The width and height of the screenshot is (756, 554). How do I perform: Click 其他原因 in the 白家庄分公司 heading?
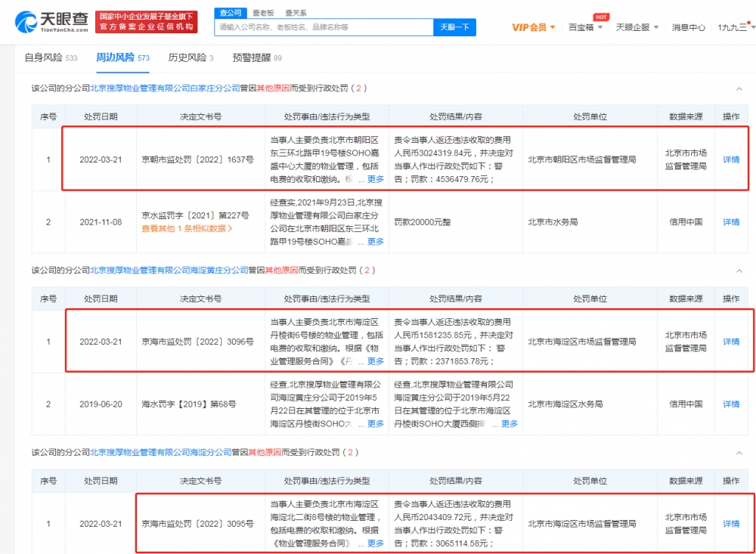pyautogui.click(x=273, y=88)
